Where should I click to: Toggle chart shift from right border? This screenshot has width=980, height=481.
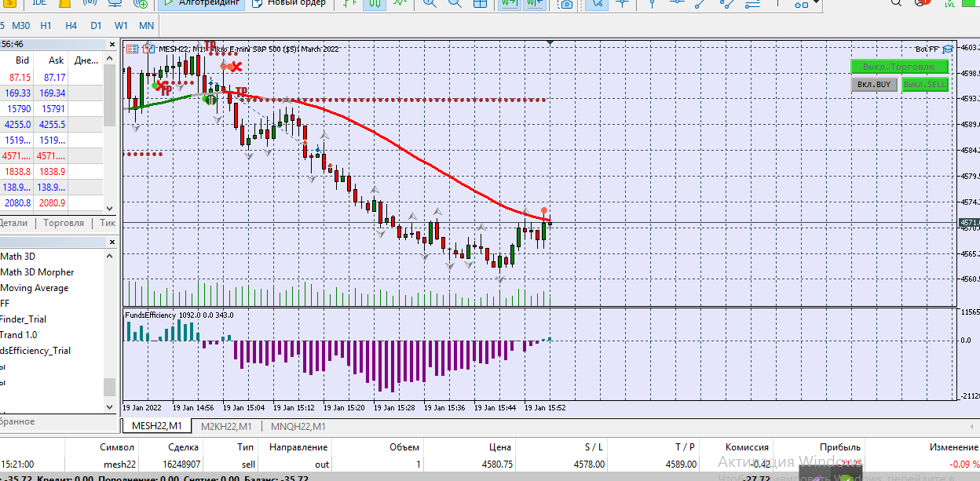pos(535,5)
